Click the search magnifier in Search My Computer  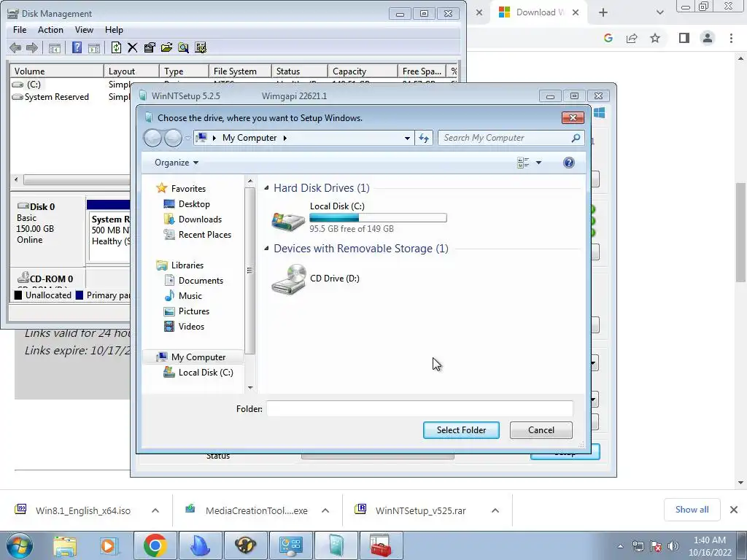tap(576, 138)
